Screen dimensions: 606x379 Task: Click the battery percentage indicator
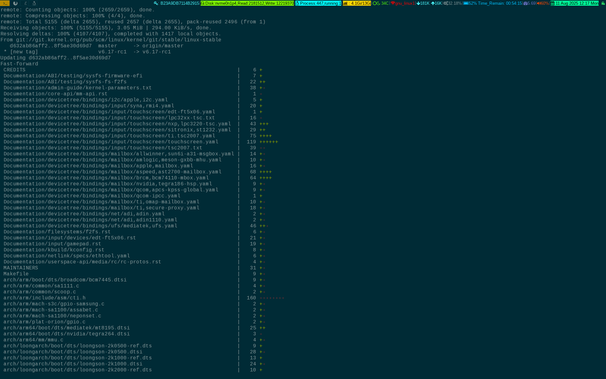click(x=470, y=3)
